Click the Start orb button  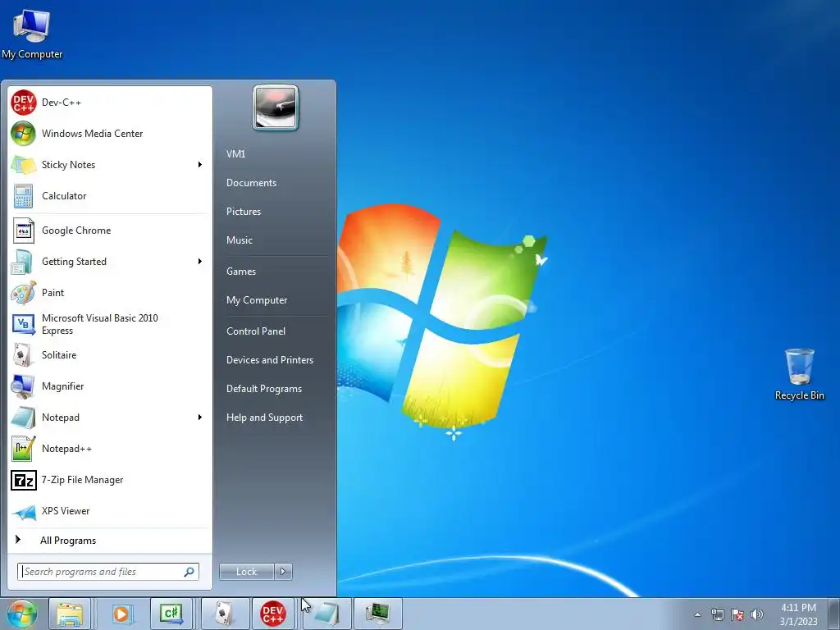click(x=22, y=614)
